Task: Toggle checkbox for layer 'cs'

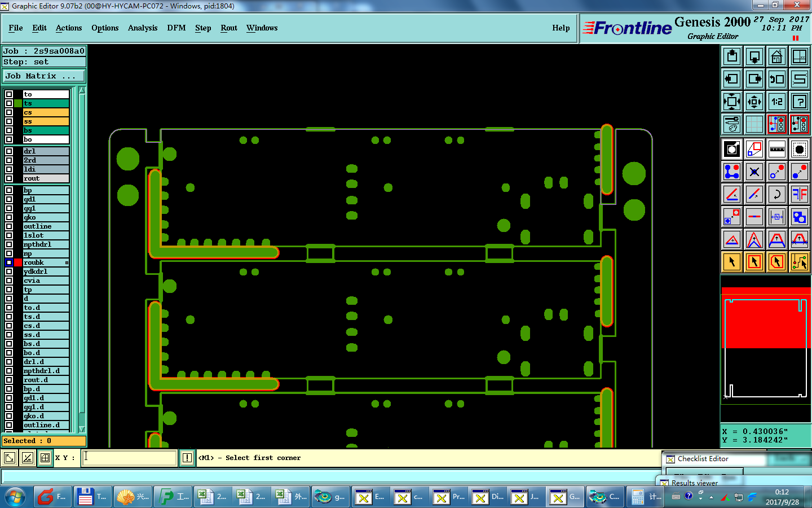Action: (x=9, y=112)
